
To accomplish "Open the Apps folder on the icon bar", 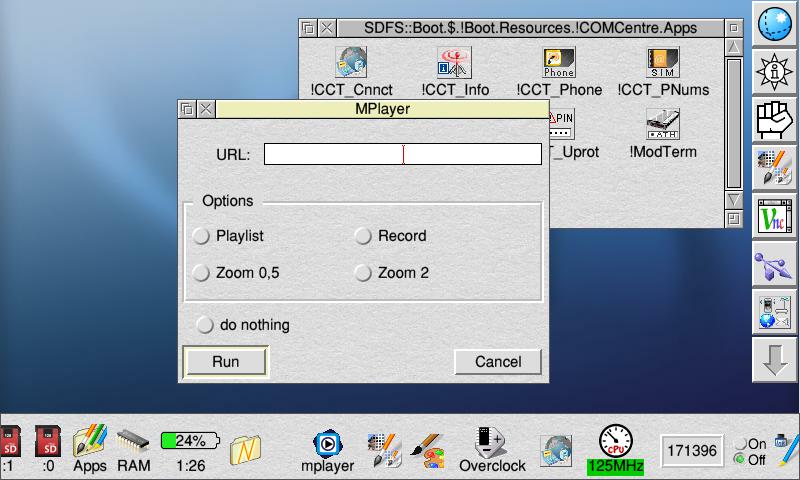I will coord(90,441).
